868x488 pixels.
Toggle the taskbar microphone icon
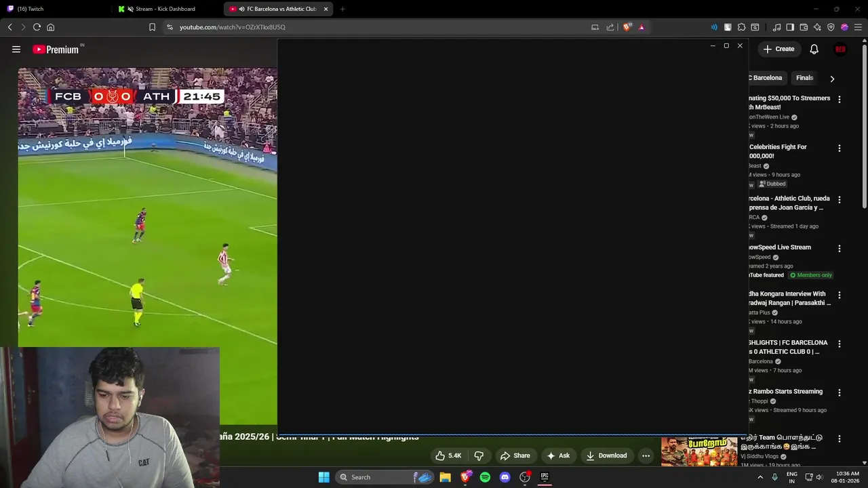(x=774, y=477)
